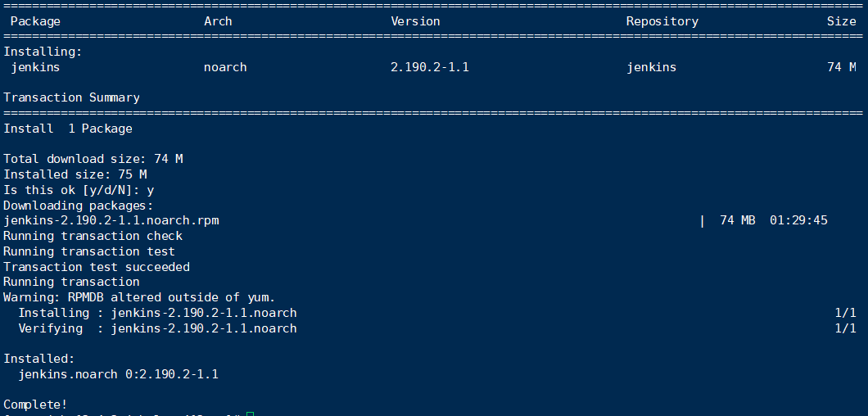Click the RPMDB altered warning line
The width and height of the screenshot is (868, 416).
tap(139, 297)
